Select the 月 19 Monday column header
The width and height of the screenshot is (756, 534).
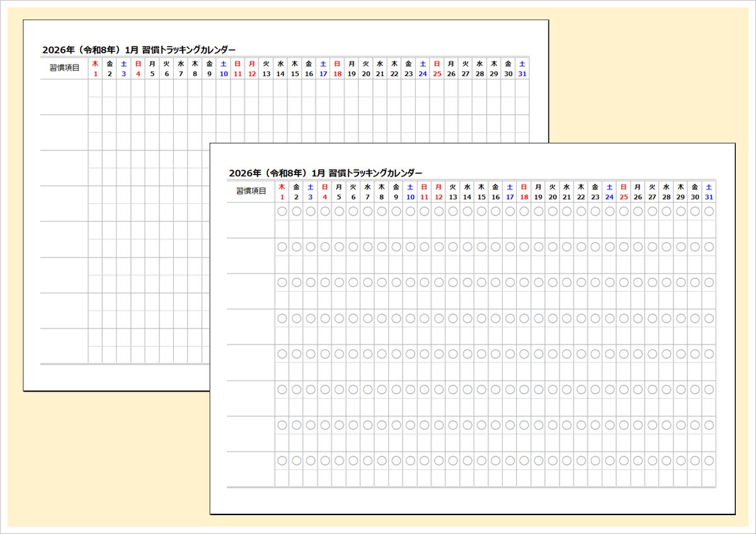(539, 191)
